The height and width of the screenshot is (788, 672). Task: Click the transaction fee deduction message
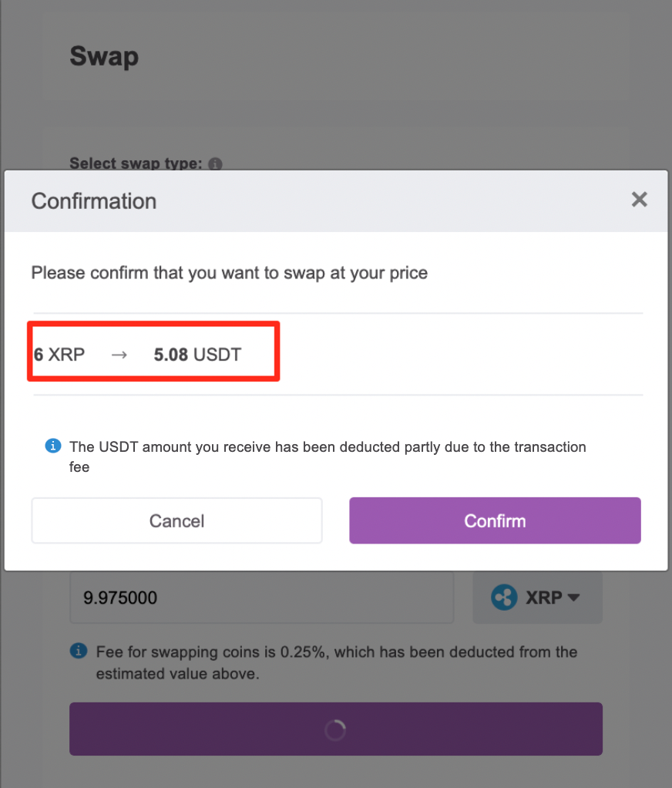click(328, 456)
